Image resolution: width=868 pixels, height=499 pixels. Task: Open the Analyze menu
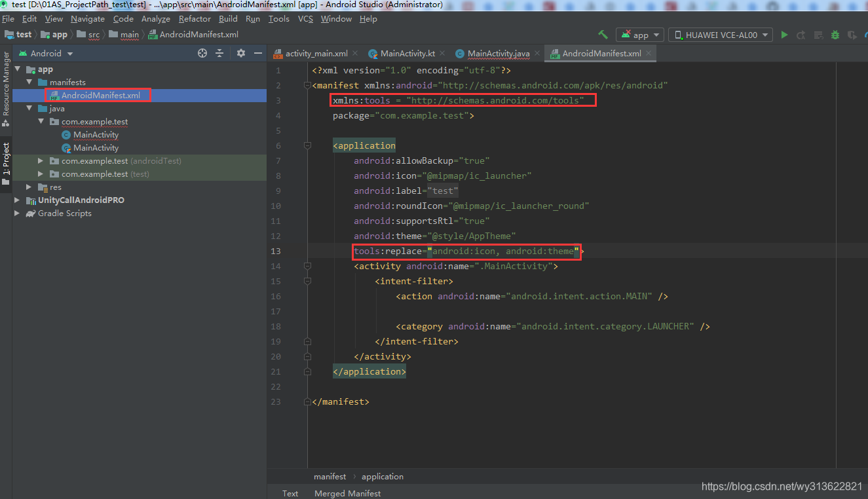156,19
